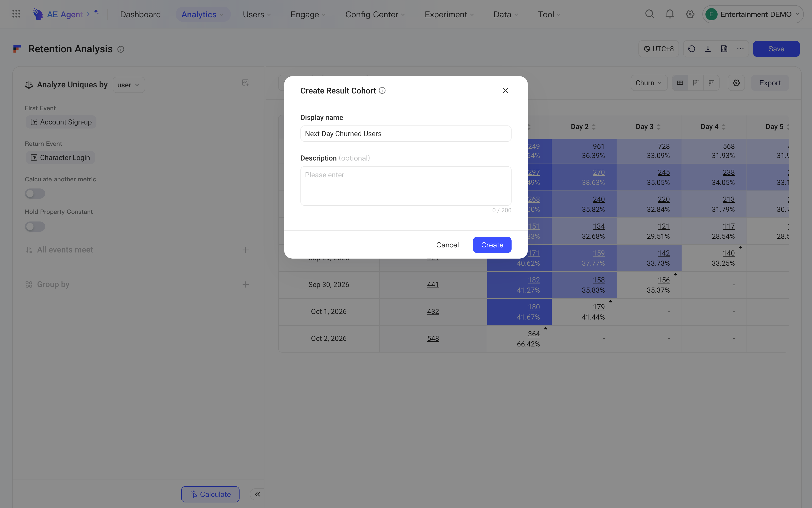812x508 pixels.
Task: Switch to the third chart view icon
Action: click(711, 83)
